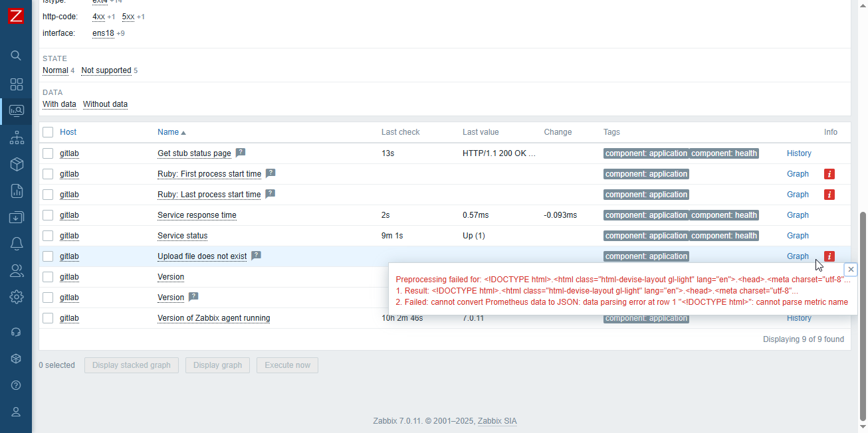Sort the table by Host column
The height and width of the screenshot is (433, 868).
(68, 132)
